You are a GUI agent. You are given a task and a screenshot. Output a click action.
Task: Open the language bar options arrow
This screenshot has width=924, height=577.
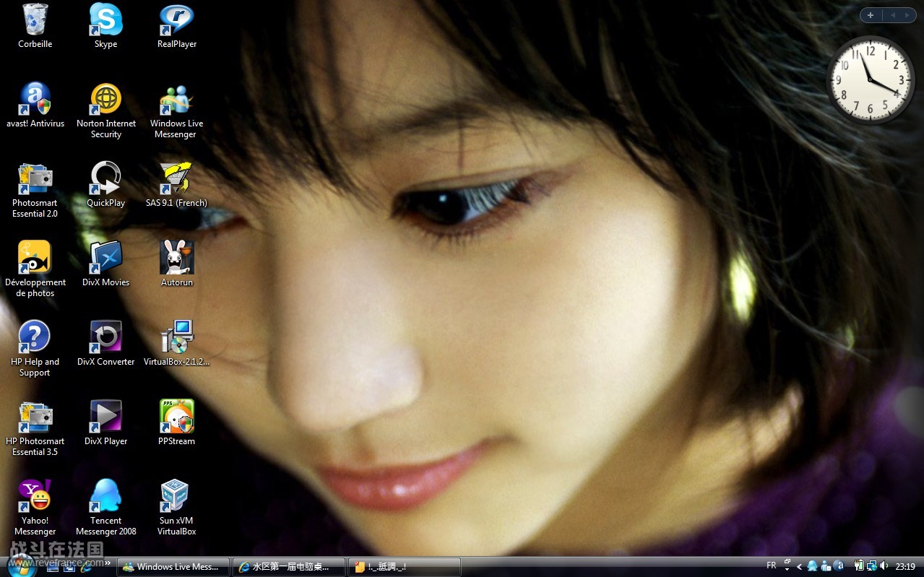(787, 569)
